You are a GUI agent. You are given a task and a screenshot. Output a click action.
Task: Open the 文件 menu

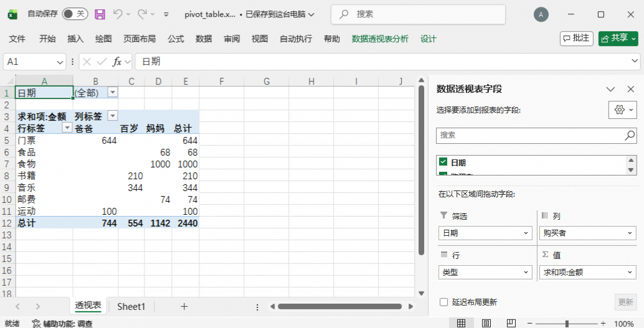tap(17, 39)
